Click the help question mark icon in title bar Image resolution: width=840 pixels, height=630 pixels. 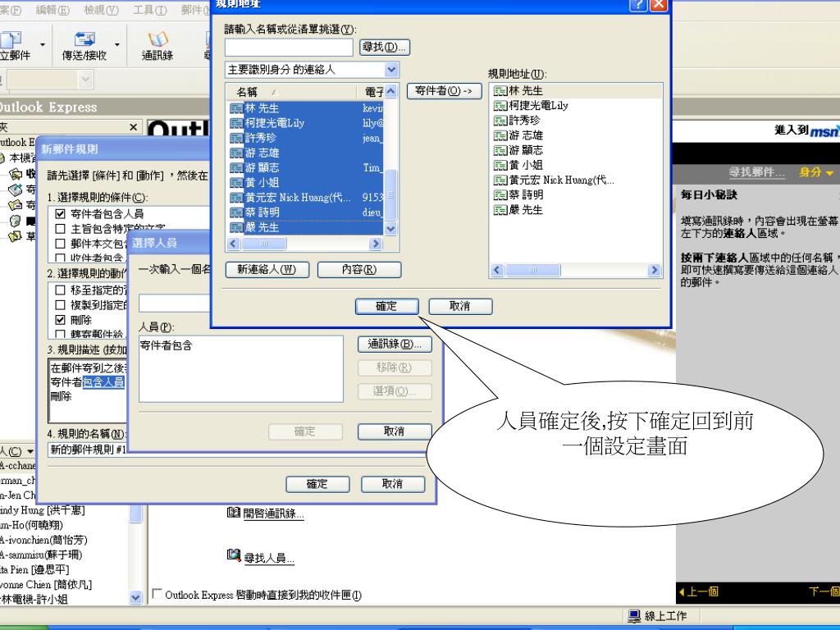638,4
